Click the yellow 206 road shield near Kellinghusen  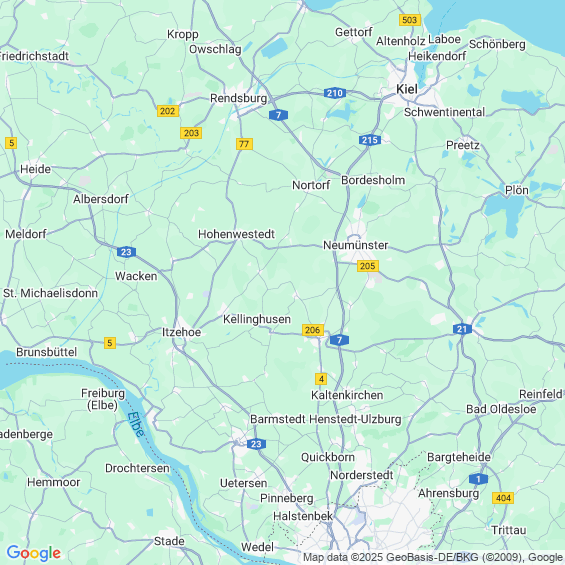point(312,330)
